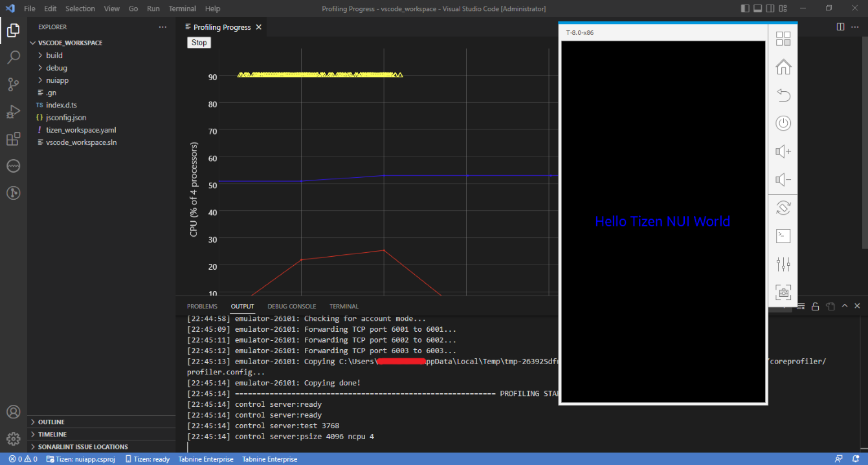Increase the emulator volume
The height and width of the screenshot is (465, 868).
tap(783, 151)
